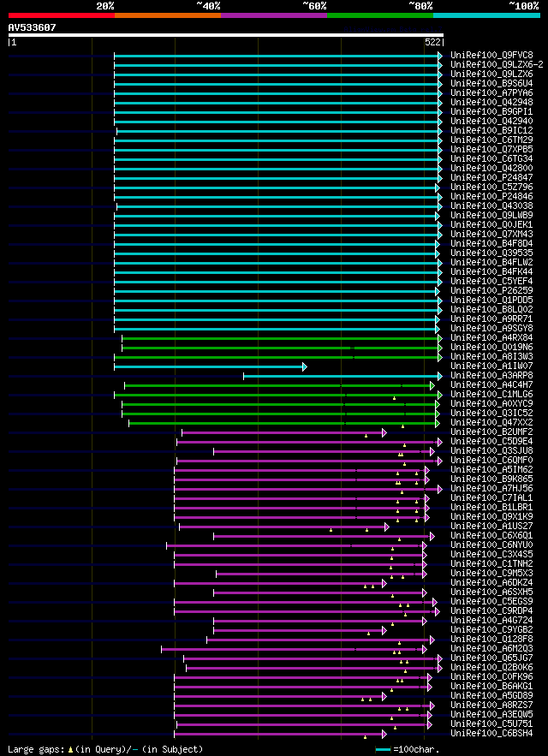548x756 pixels.
Task: Select the UniRef100_P24847 hit label
Action: 492,178
